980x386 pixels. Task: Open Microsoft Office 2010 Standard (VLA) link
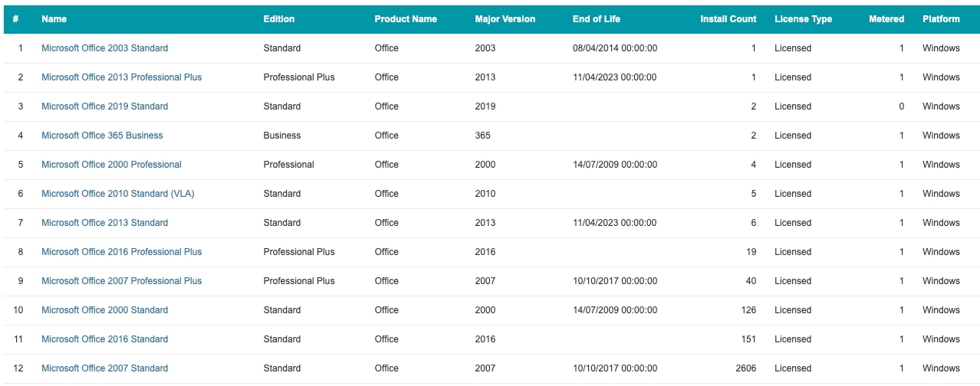tap(118, 194)
